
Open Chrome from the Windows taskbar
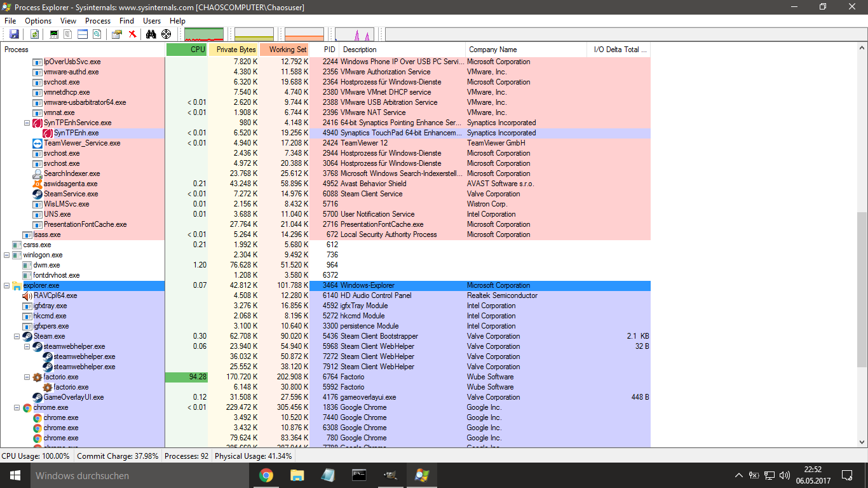(x=266, y=475)
